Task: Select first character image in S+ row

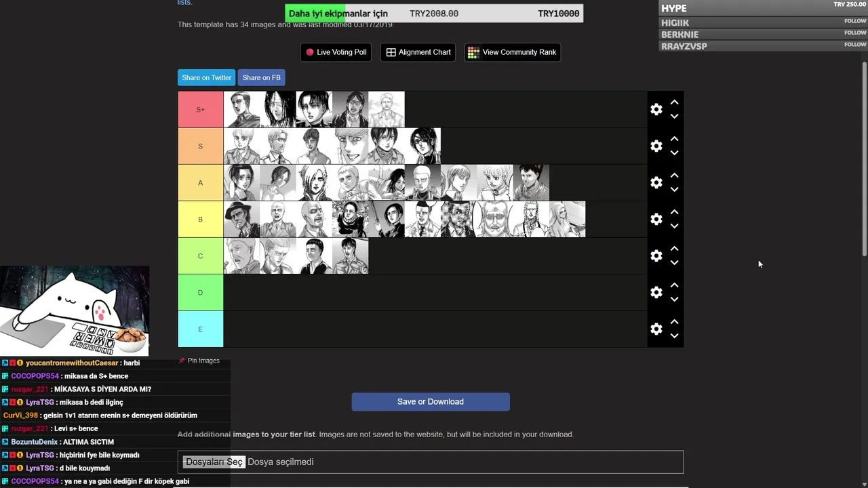Action: [241, 109]
